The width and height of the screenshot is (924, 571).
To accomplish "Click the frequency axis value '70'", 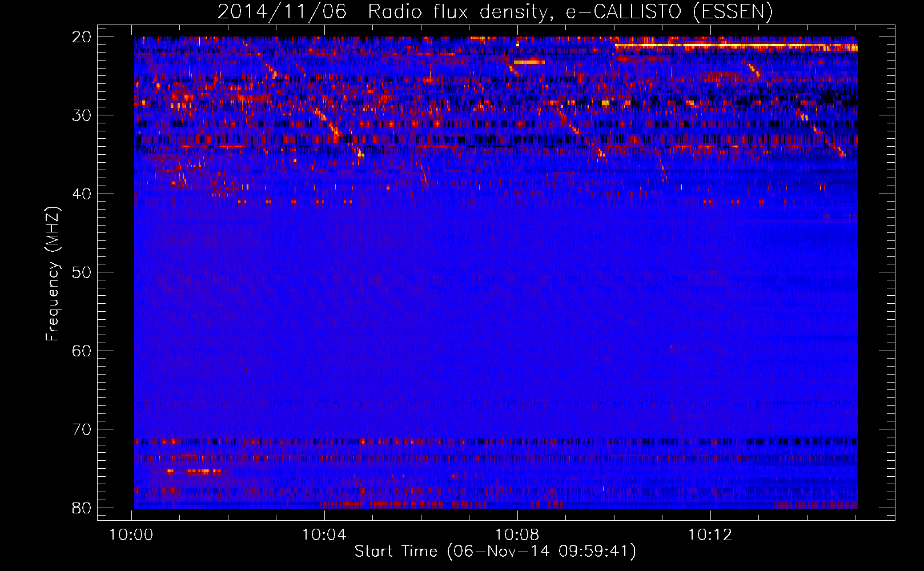I will (x=82, y=429).
